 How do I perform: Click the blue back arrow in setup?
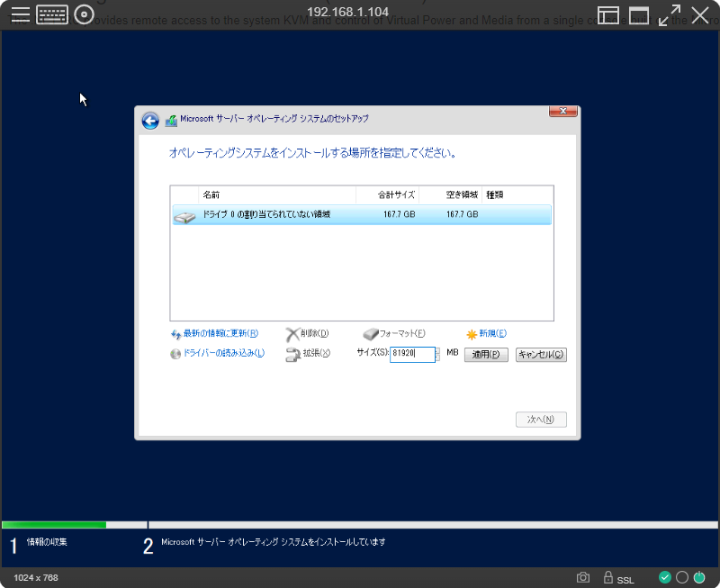[x=150, y=121]
